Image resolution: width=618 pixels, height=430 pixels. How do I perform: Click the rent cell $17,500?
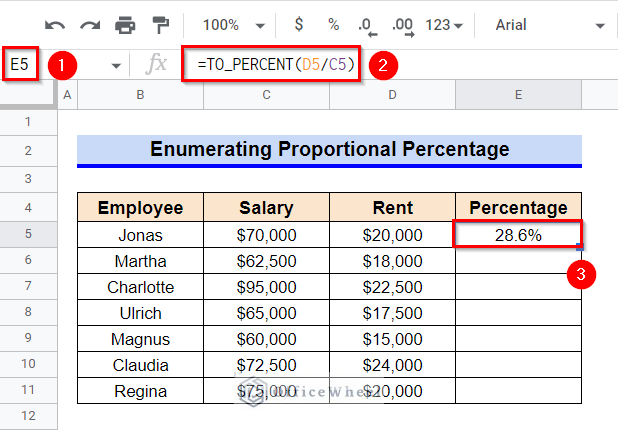(x=392, y=313)
